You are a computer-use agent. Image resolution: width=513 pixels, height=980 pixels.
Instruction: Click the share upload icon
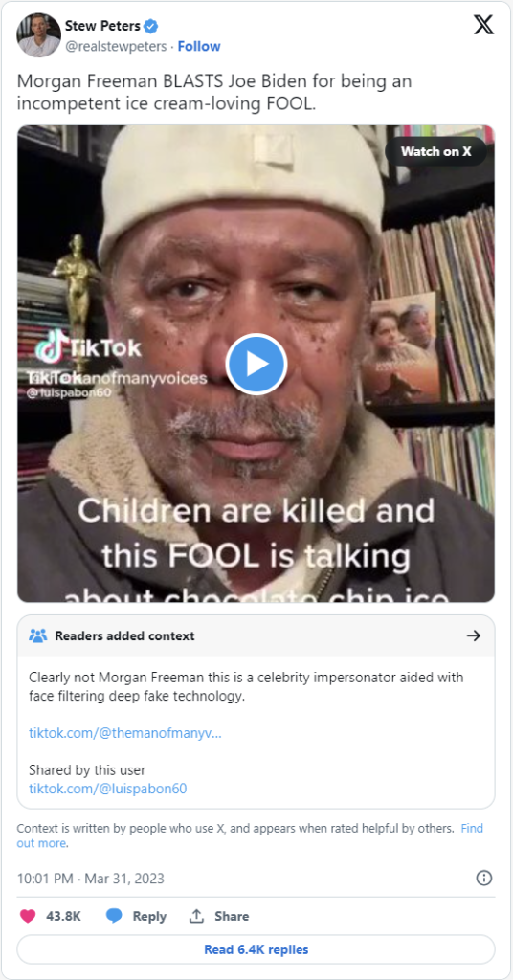click(x=197, y=916)
